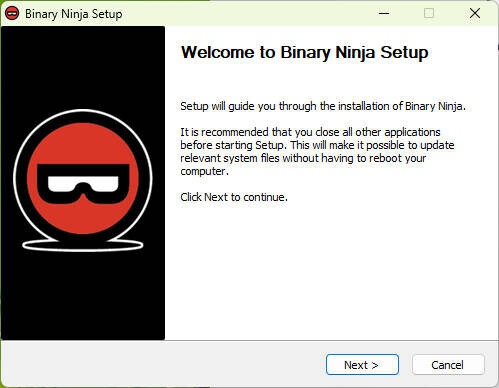This screenshot has width=499, height=388.
Task: Click the disabled maximize button
Action: coord(429,13)
